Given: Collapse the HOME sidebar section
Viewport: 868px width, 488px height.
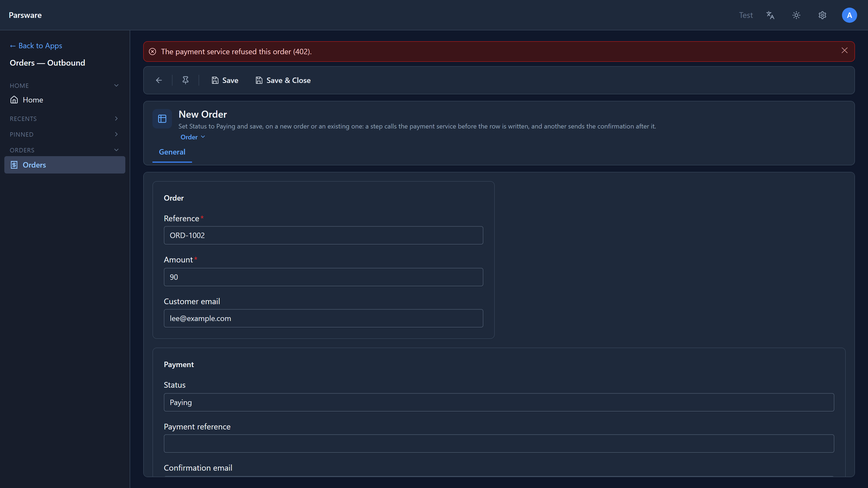Looking at the screenshot, I should pyautogui.click(x=64, y=86).
